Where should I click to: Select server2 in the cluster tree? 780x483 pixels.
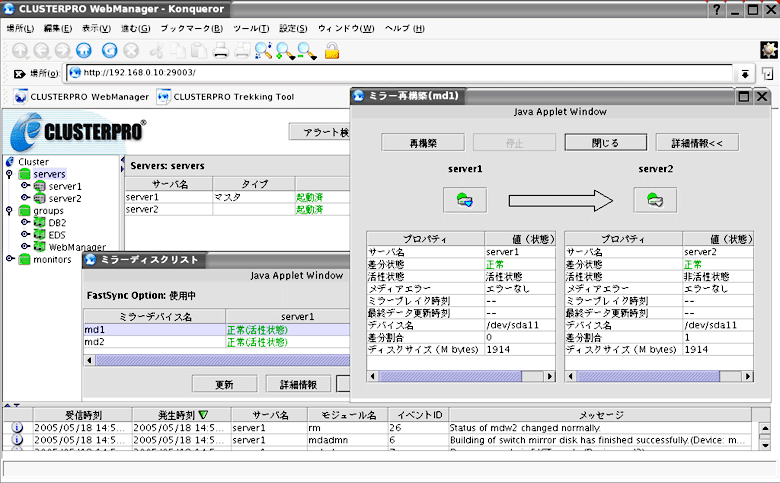pos(65,198)
